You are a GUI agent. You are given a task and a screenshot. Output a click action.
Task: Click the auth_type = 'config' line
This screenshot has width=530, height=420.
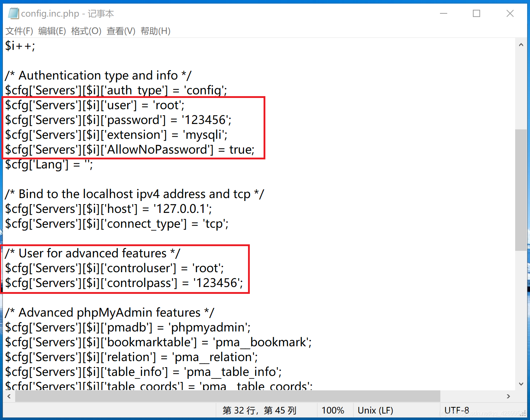[x=116, y=90]
